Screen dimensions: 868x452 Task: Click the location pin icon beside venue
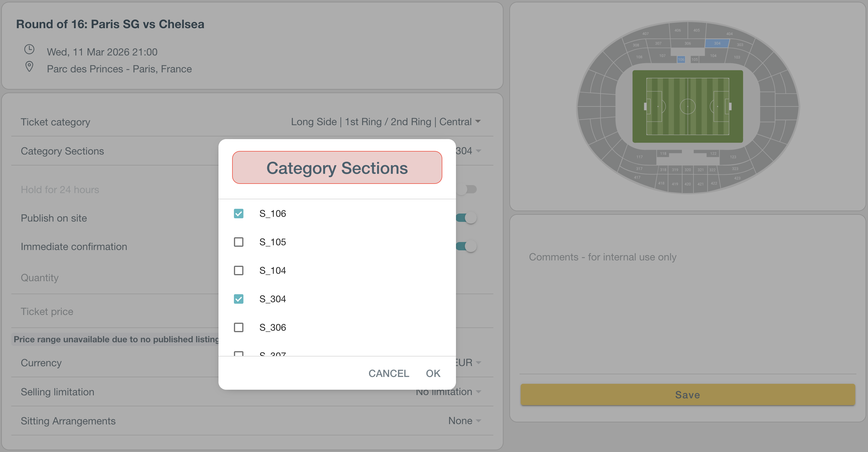coord(29,67)
